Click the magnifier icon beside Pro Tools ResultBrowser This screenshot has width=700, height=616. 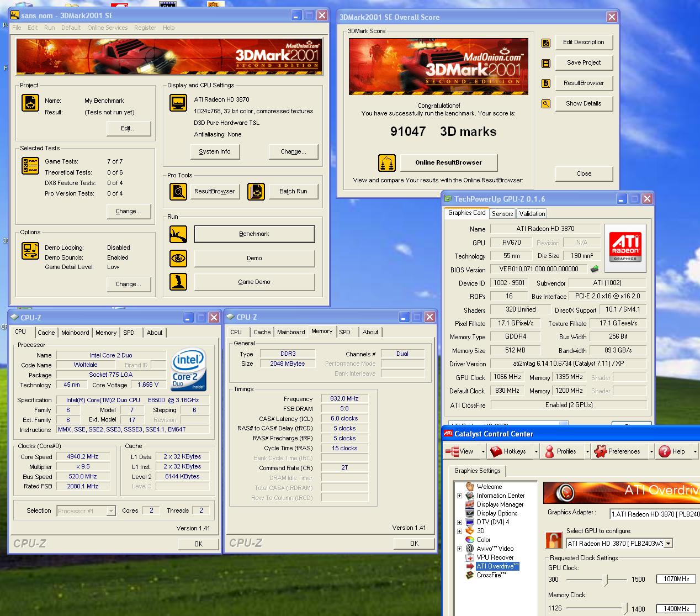click(x=178, y=191)
